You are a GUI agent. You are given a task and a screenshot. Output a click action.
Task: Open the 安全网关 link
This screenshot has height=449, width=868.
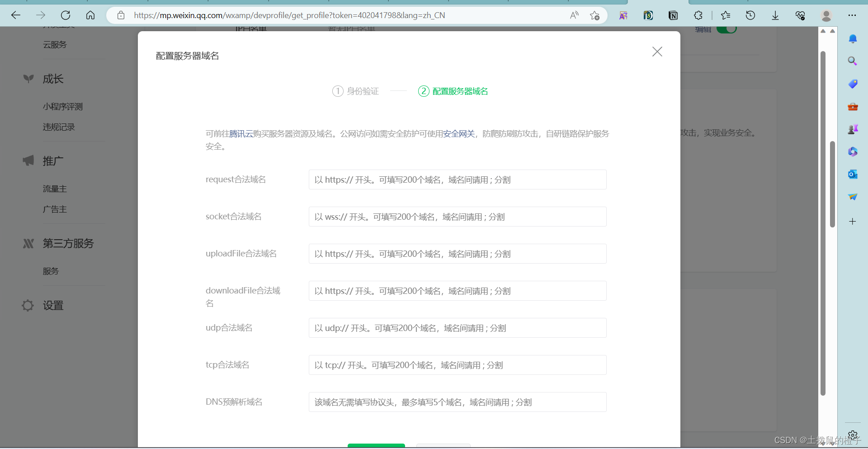[x=459, y=134]
